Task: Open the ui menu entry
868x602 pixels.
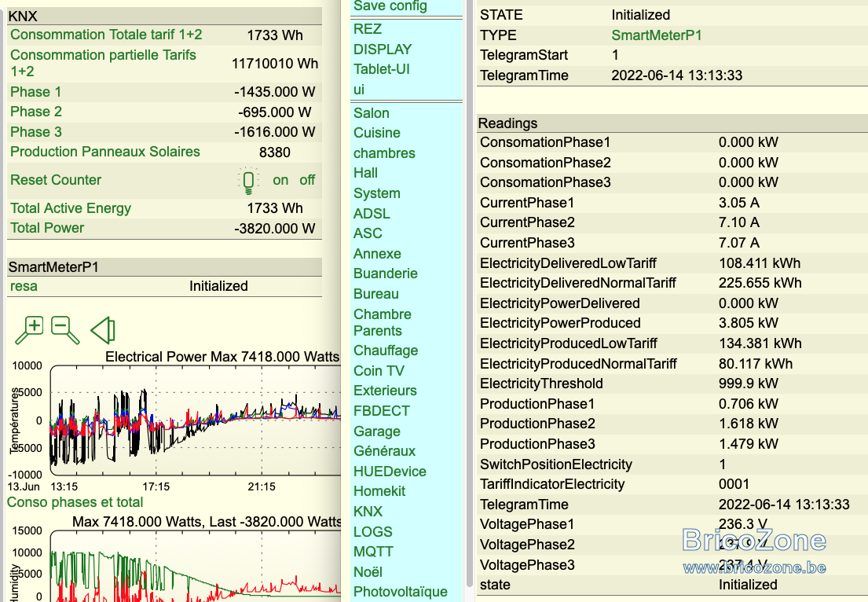Action: [x=359, y=90]
